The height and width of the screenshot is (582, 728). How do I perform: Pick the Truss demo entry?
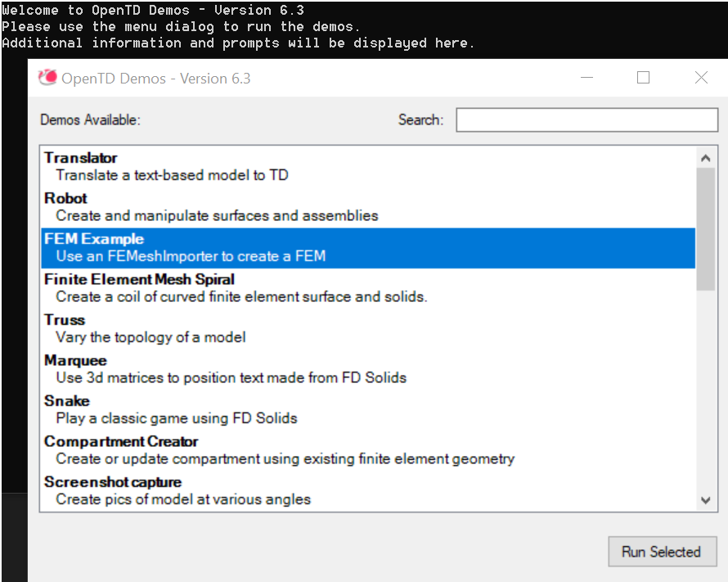click(x=368, y=329)
